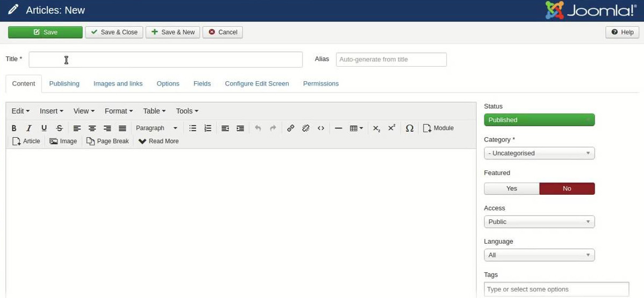Open the Status dropdown showing Published
This screenshot has height=298, width=644.
[x=539, y=120]
